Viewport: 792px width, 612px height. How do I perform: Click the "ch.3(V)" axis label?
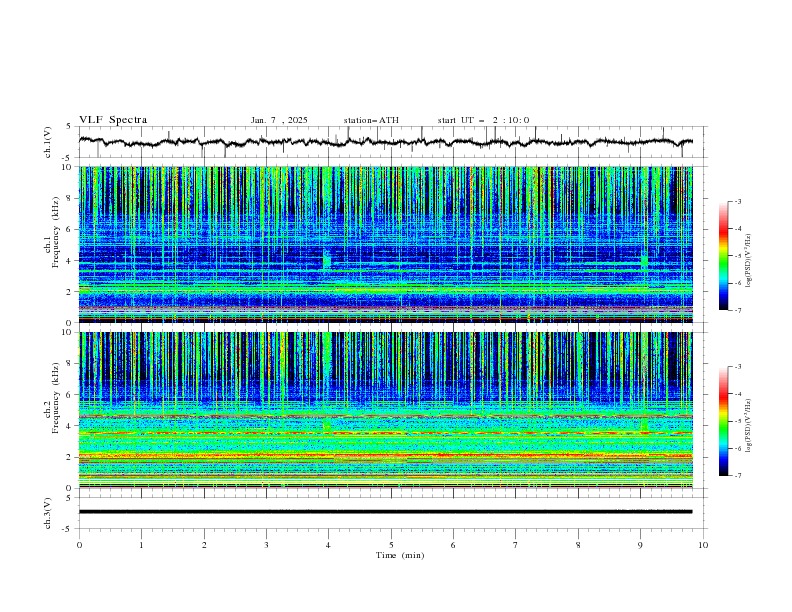click(x=48, y=513)
